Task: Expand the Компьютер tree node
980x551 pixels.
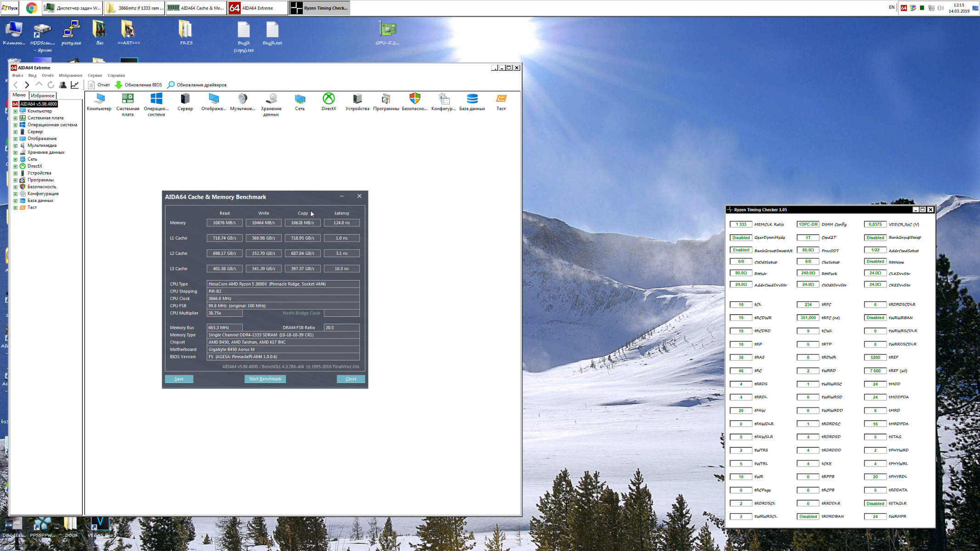Action: tap(15, 111)
